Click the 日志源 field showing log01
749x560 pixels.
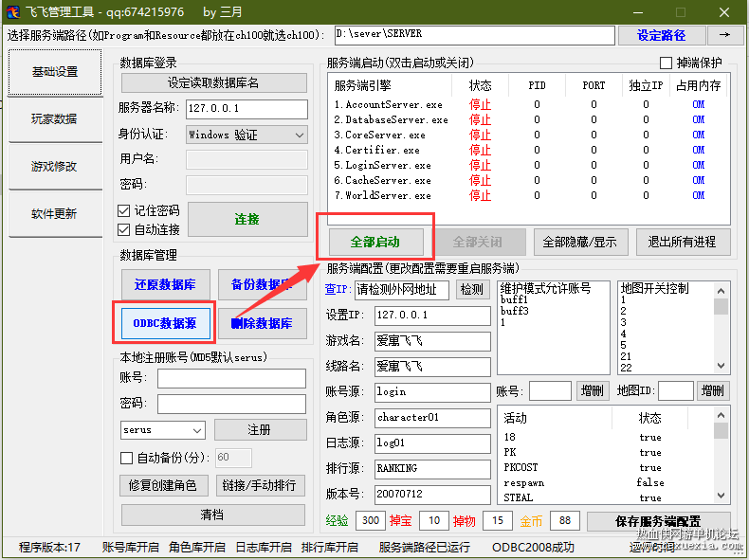432,443
